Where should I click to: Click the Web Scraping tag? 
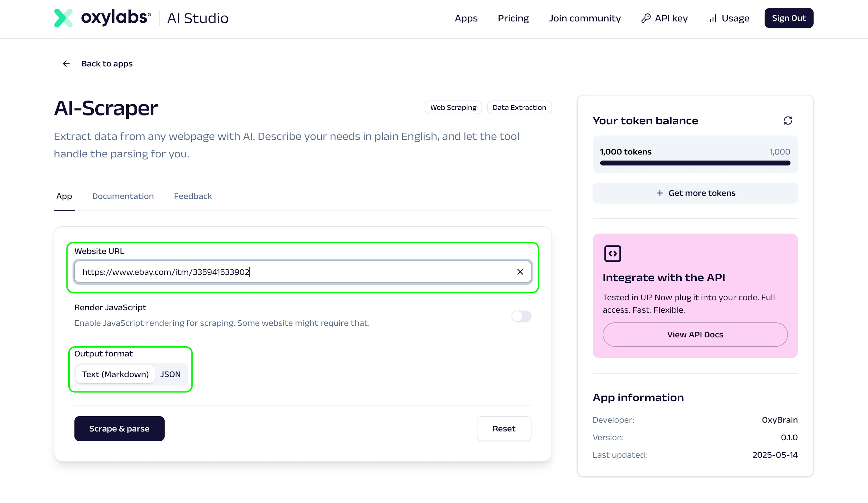coord(453,107)
